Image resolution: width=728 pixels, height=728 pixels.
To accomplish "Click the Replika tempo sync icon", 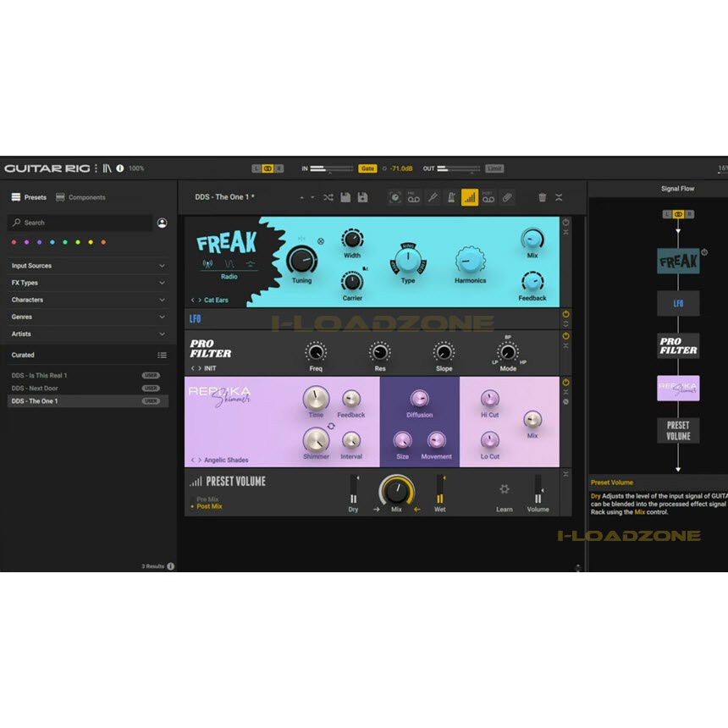I will click(x=331, y=426).
